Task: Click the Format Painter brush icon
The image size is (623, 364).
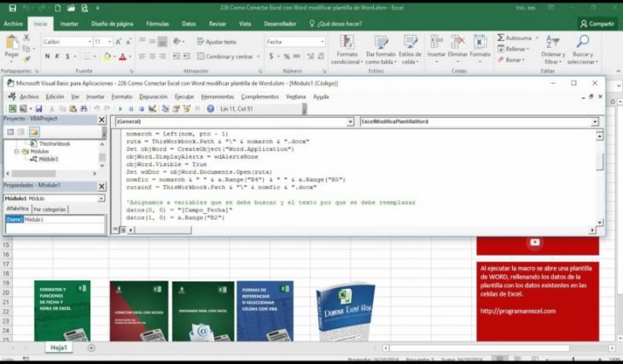Action: pos(26,59)
